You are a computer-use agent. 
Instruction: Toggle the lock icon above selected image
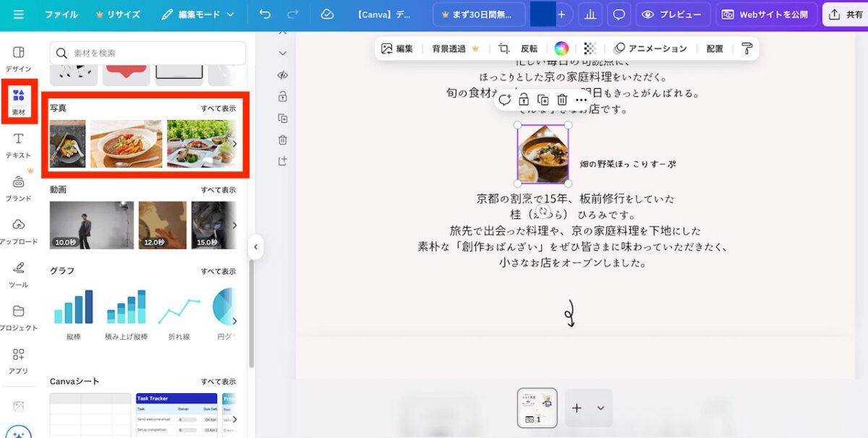pos(524,100)
